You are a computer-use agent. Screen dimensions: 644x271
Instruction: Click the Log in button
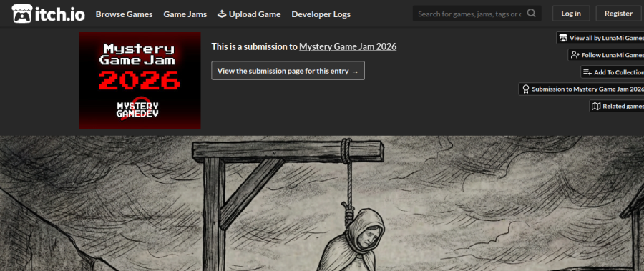click(571, 14)
